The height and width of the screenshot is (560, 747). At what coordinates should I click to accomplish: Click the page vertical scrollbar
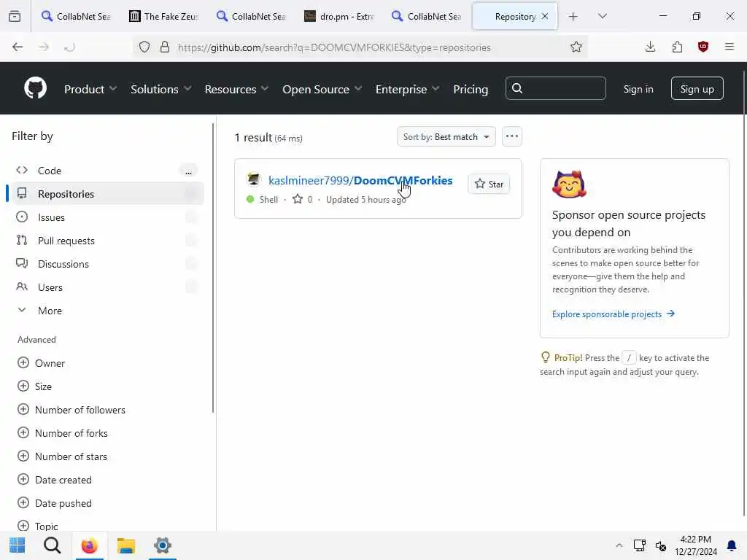(743, 293)
